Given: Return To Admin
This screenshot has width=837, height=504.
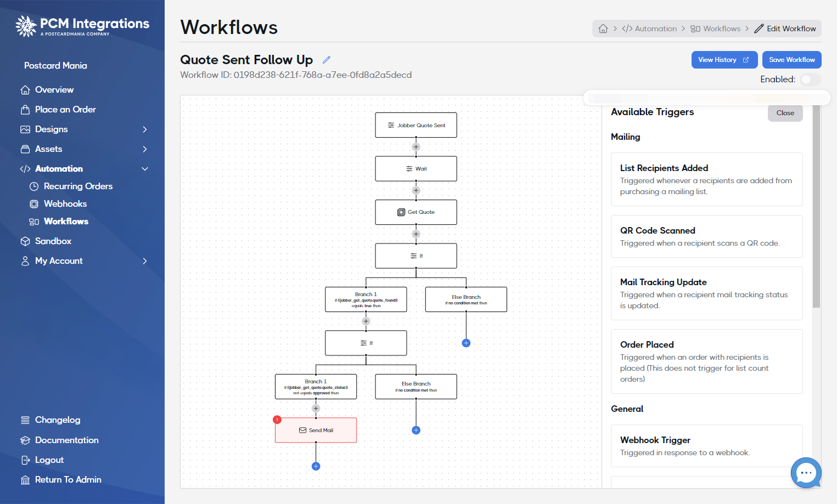Looking at the screenshot, I should pos(68,479).
